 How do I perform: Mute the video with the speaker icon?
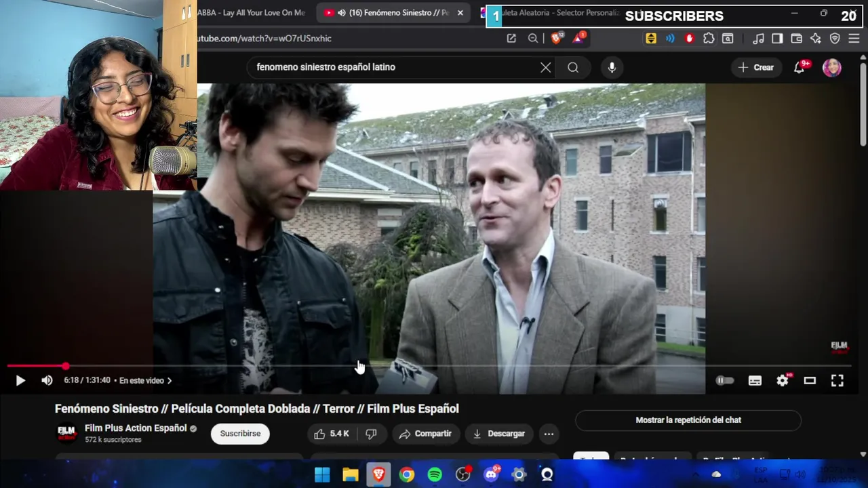[x=47, y=381]
